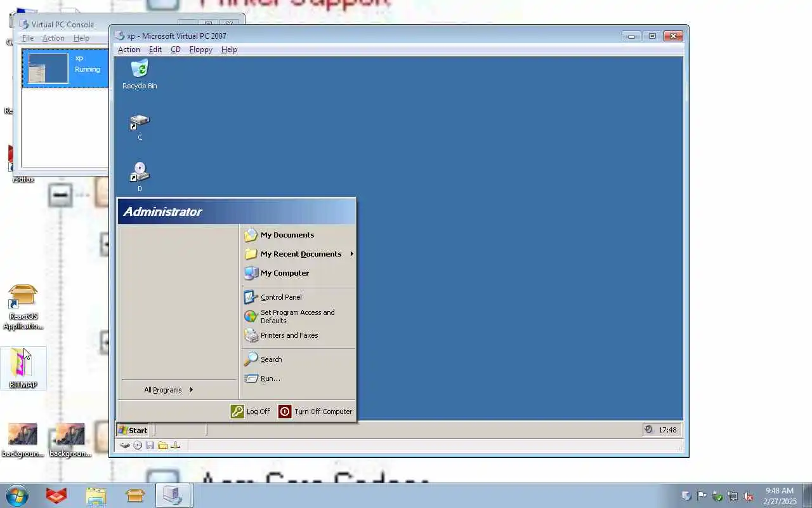Open Help menu in Virtual PC Console

click(81, 38)
